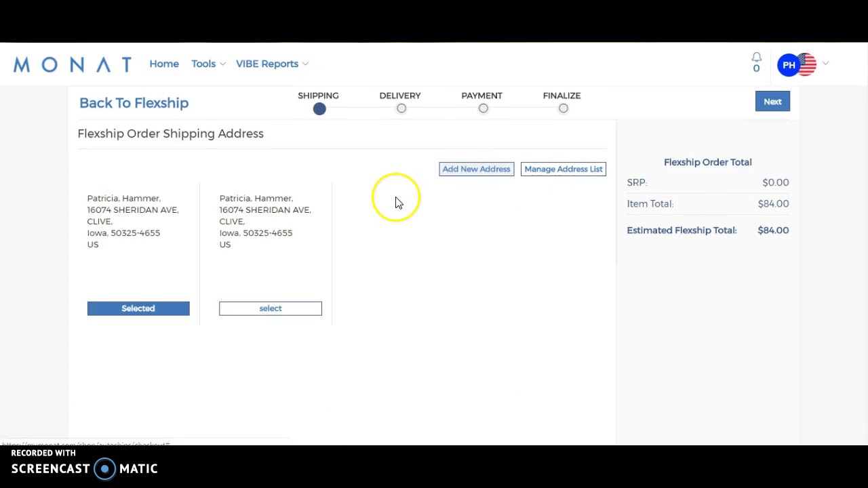Image resolution: width=868 pixels, height=488 pixels.
Task: Click the Flexship Order Shipping Address heading
Action: pos(170,134)
